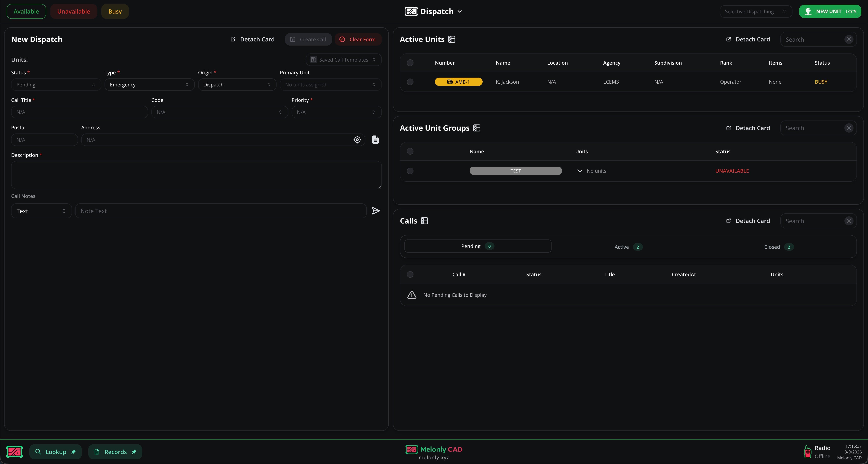Screen dimensions: 868x464
Task: Click the Description text area
Action: point(196,175)
